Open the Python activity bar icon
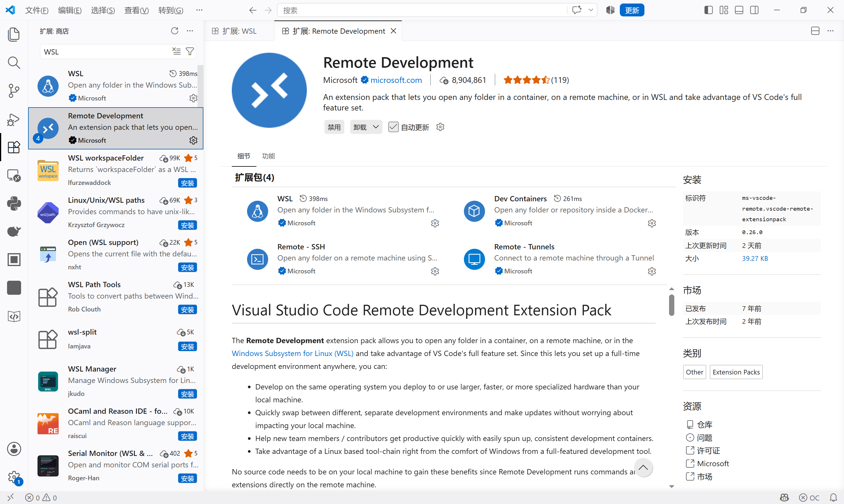Image resolution: width=844 pixels, height=504 pixels. tap(14, 203)
